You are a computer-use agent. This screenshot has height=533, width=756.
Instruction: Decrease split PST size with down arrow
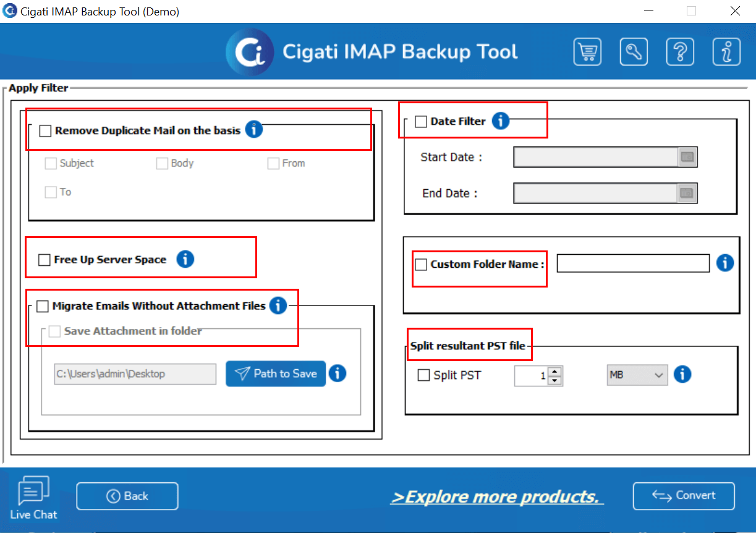[555, 380]
